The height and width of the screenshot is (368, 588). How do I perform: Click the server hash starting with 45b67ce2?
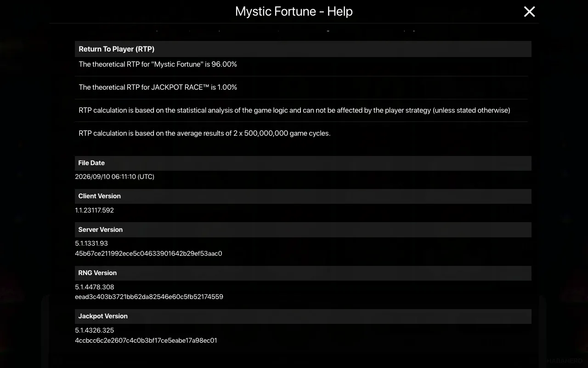tap(148, 253)
